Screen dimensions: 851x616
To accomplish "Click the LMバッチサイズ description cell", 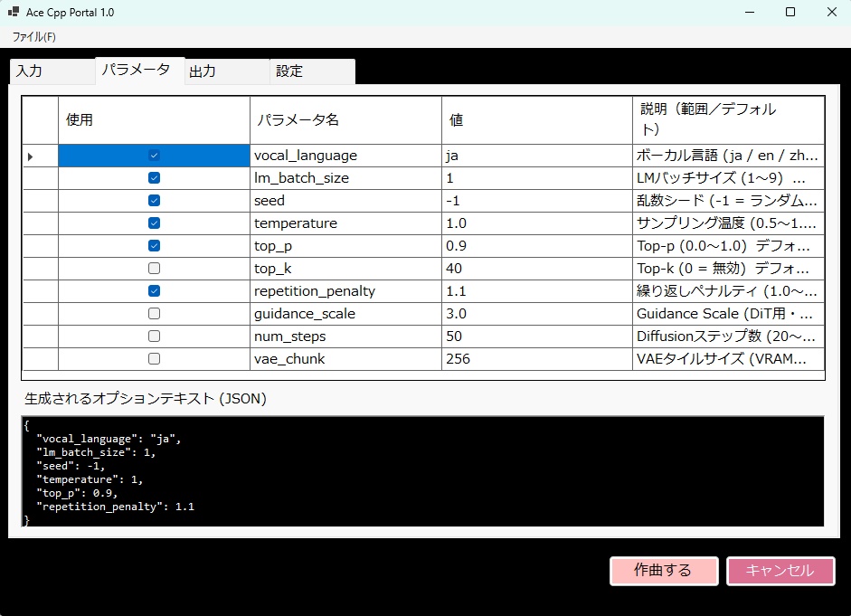I will (728, 178).
